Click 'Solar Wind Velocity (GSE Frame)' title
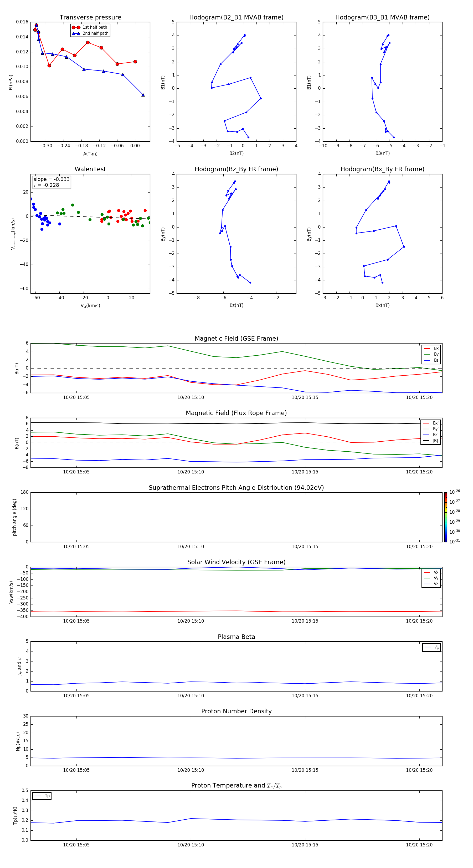This screenshot has height=868, width=473. pyautogui.click(x=236, y=562)
